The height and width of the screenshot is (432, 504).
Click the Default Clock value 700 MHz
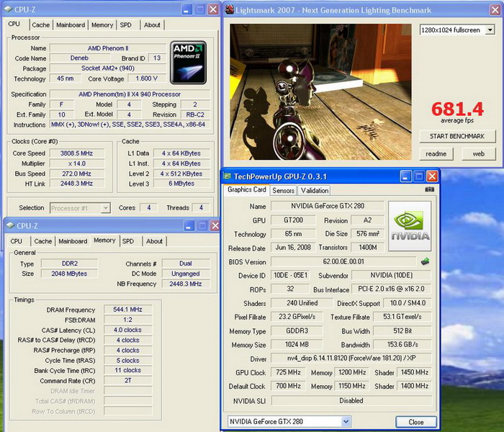click(288, 386)
